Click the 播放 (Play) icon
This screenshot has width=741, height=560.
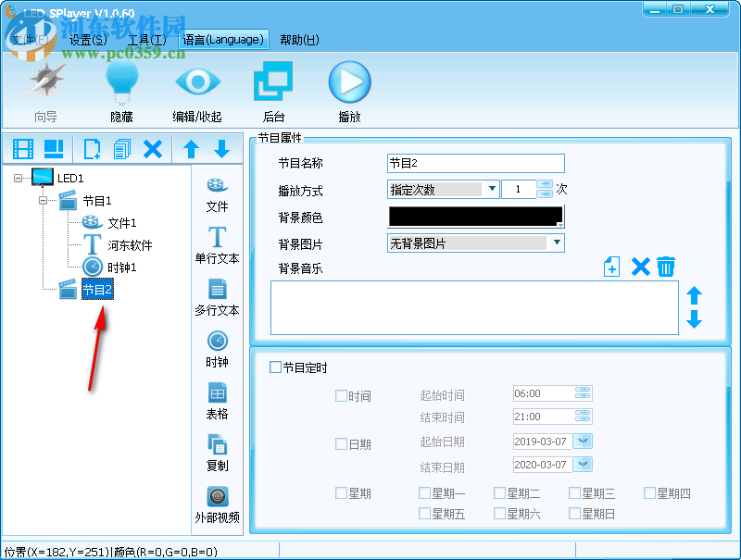point(349,81)
